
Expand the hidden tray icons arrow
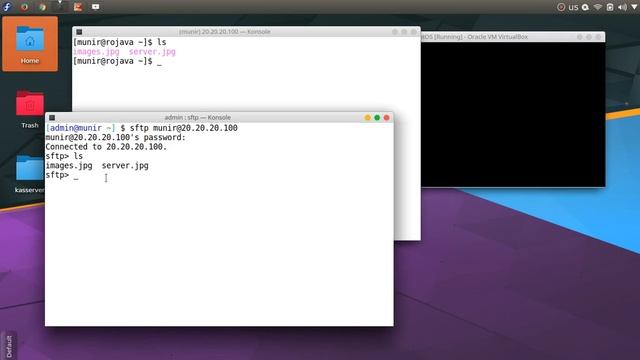[x=635, y=7]
